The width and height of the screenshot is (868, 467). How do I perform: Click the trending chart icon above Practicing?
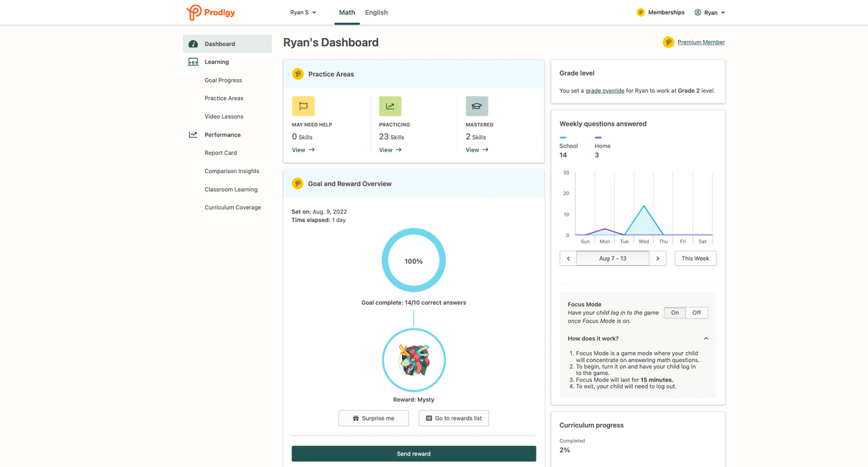coord(390,106)
